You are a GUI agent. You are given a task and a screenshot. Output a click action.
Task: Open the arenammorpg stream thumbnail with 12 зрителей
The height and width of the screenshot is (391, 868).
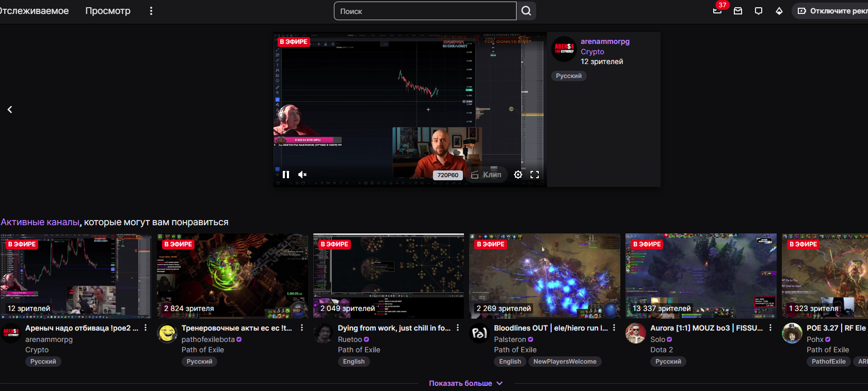[x=76, y=276]
